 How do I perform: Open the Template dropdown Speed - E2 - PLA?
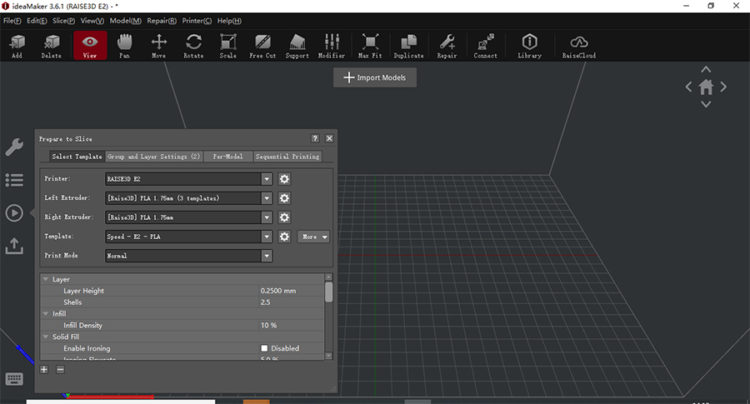(x=188, y=236)
